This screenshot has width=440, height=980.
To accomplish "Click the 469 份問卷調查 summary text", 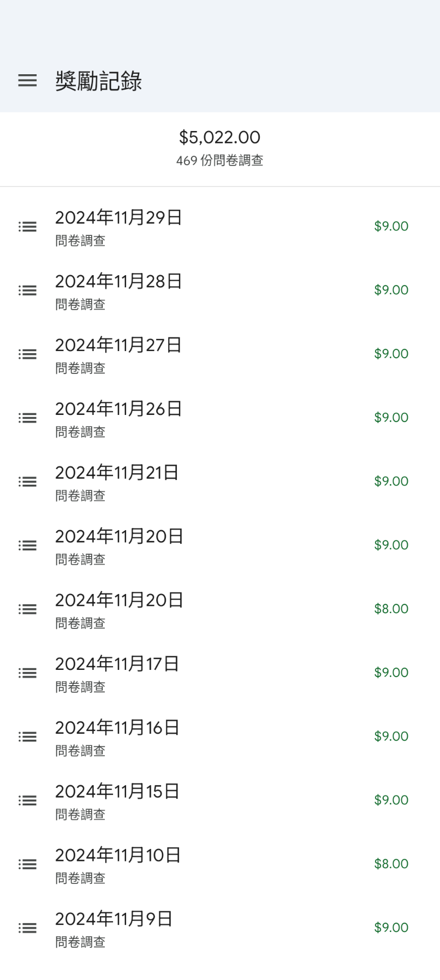I will 219,161.
